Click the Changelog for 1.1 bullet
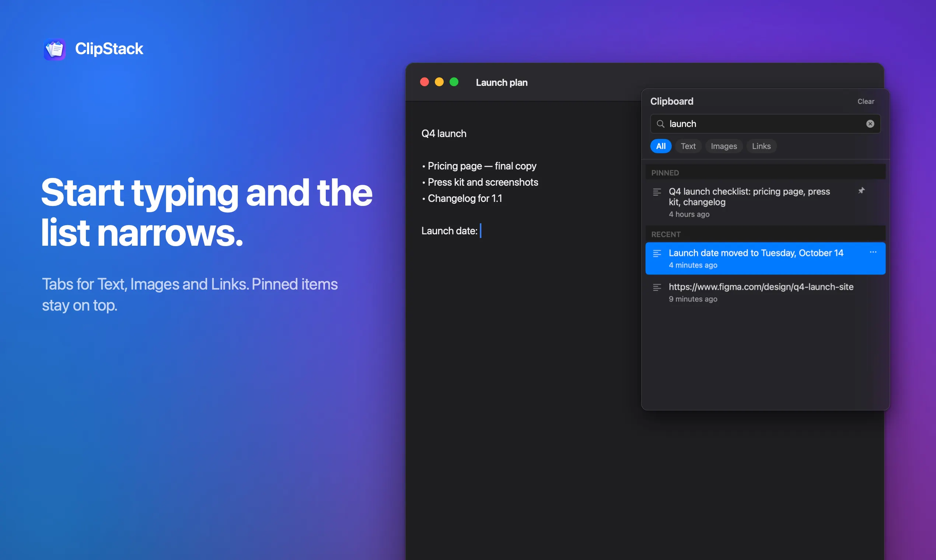This screenshot has height=560, width=936. 462,199
